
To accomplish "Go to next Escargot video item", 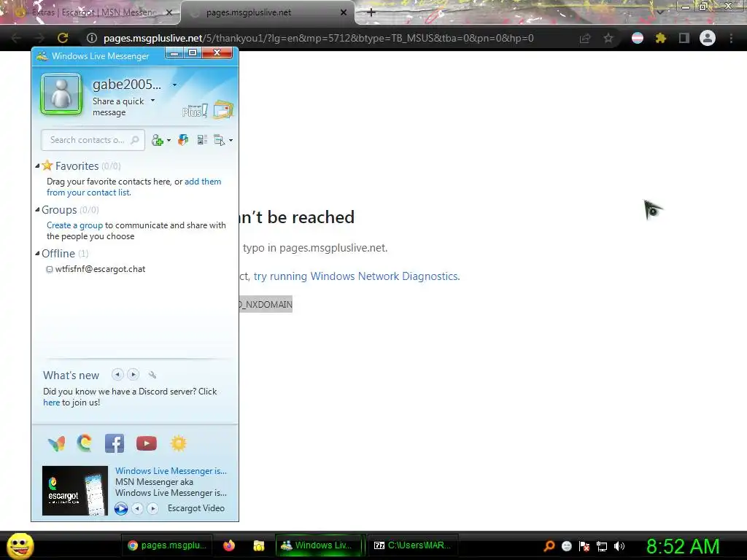I will (153, 508).
